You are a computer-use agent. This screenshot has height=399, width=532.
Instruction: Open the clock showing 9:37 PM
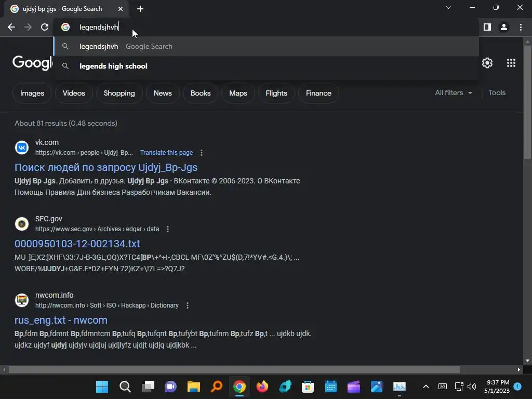497,387
